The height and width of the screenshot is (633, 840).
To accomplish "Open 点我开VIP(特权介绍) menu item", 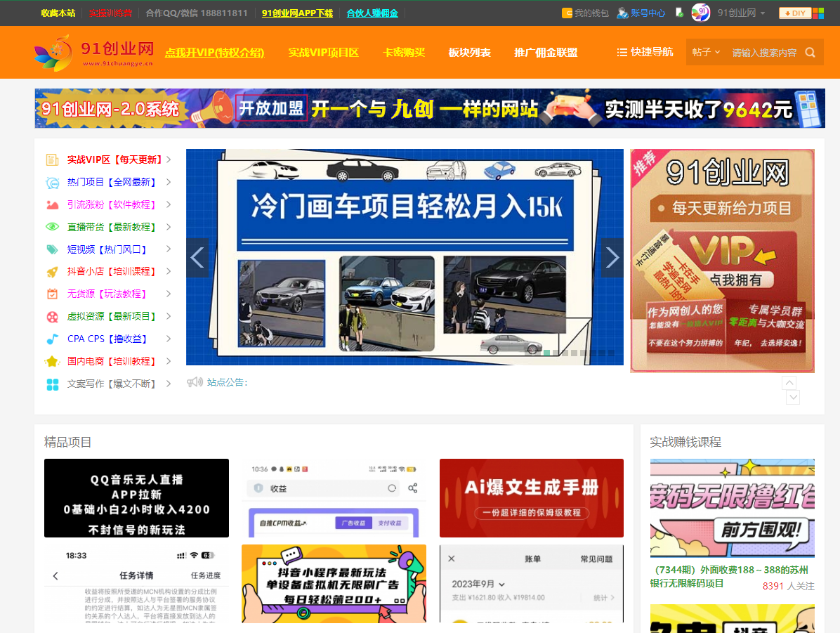I will (x=215, y=53).
